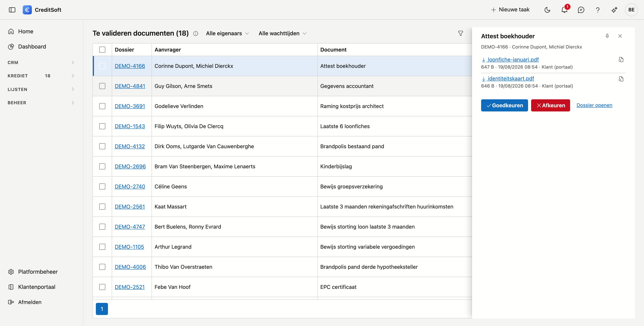Check the DEMO-4166 row checkbox

(102, 66)
